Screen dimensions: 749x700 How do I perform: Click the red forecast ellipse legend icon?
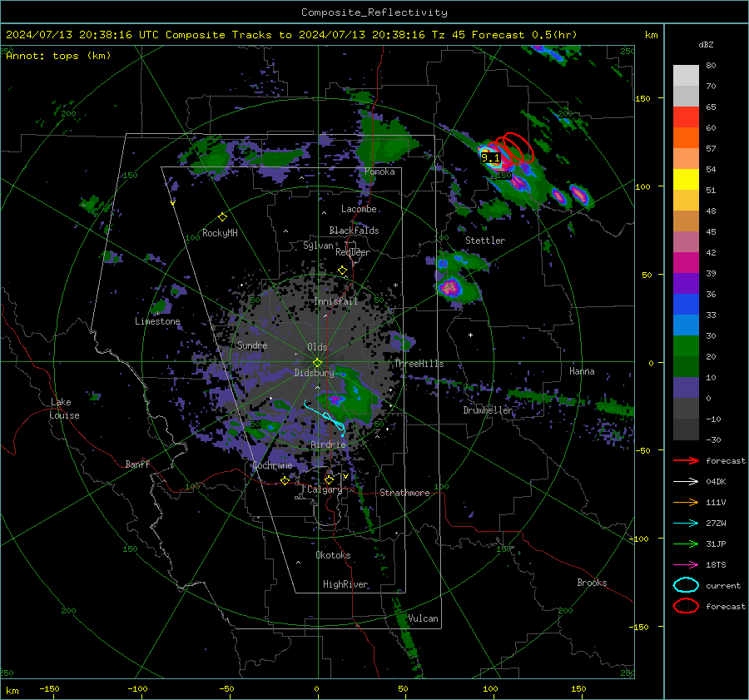click(686, 606)
